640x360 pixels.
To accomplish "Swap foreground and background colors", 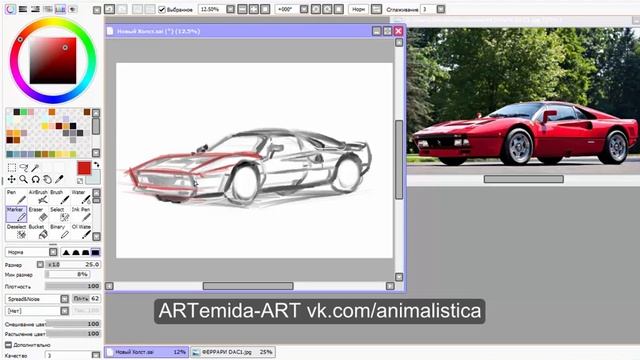I will coord(96,165).
